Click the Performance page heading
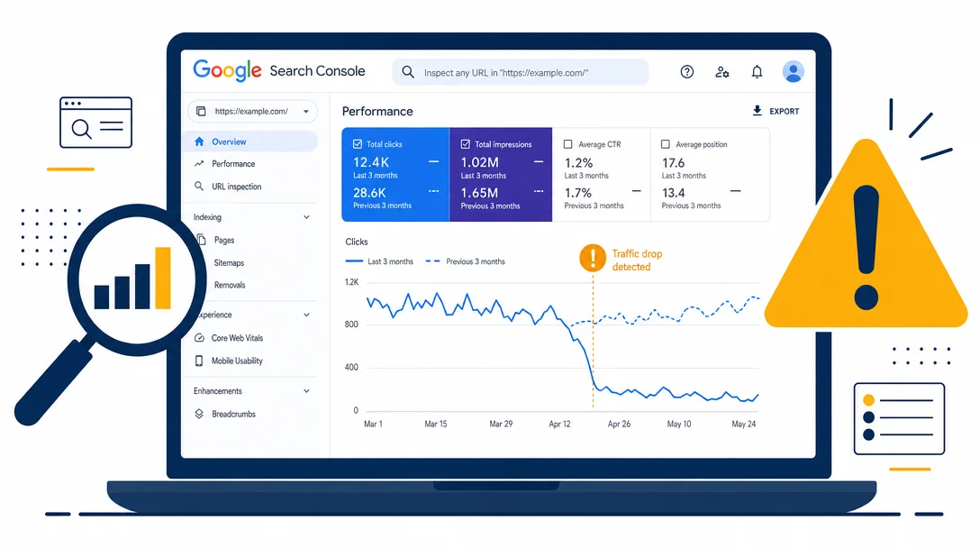The width and height of the screenshot is (980, 548). pos(377,112)
